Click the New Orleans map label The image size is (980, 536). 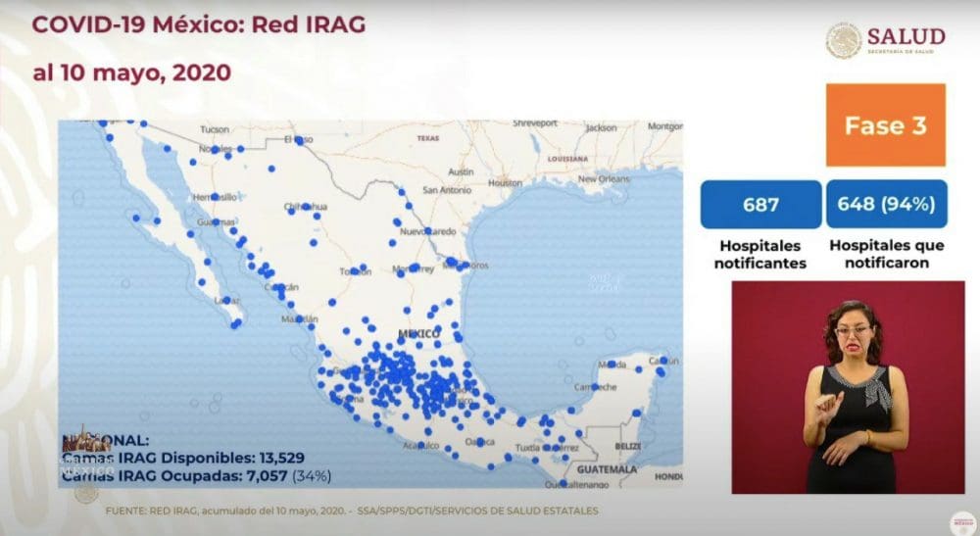click(604, 178)
